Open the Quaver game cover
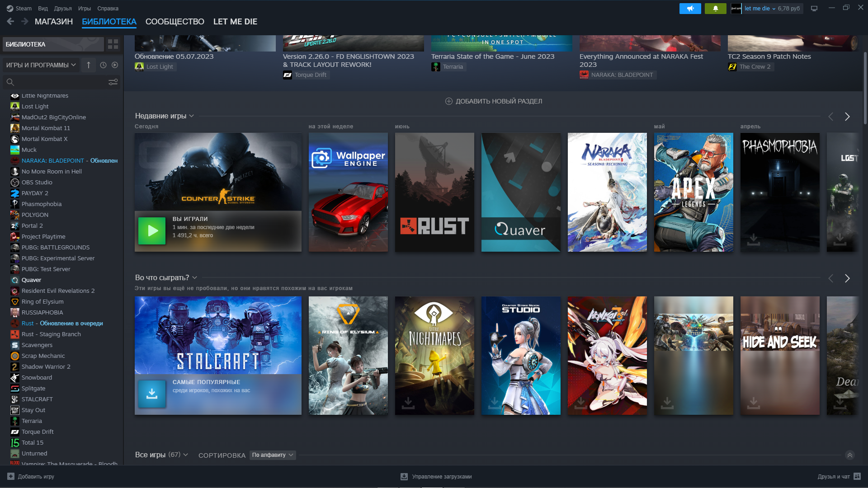Image resolution: width=868 pixels, height=488 pixels. [x=521, y=192]
